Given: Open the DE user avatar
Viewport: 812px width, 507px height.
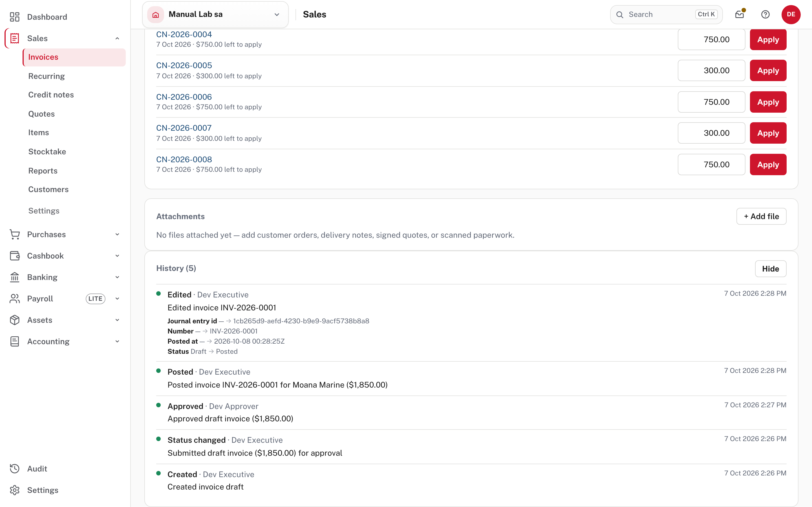Looking at the screenshot, I should click(x=791, y=14).
